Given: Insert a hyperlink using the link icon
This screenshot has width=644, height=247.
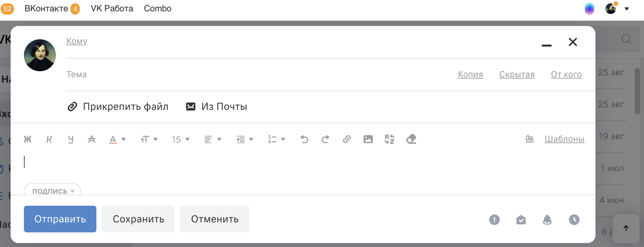Looking at the screenshot, I should pyautogui.click(x=347, y=139).
